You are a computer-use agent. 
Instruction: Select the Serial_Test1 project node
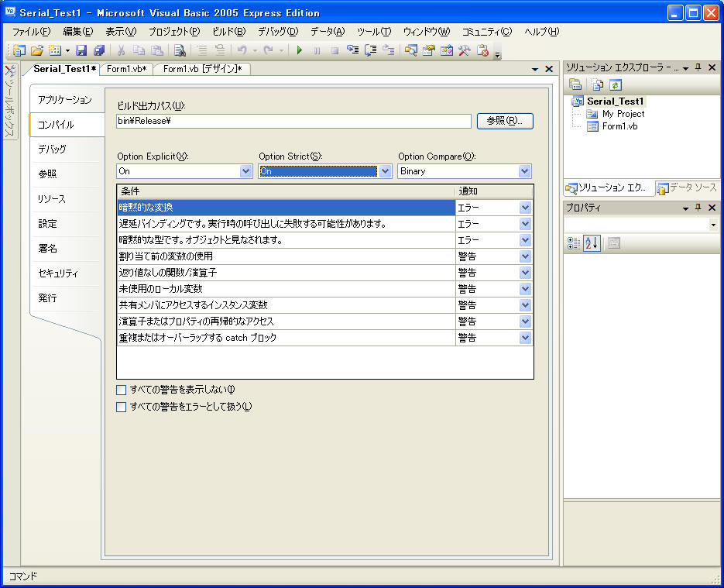tap(615, 101)
